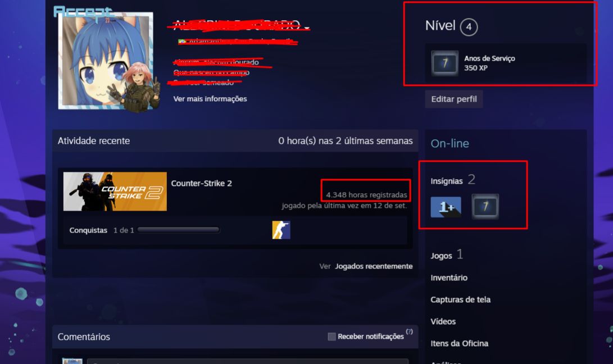Click the 'On-line' status text

click(449, 143)
